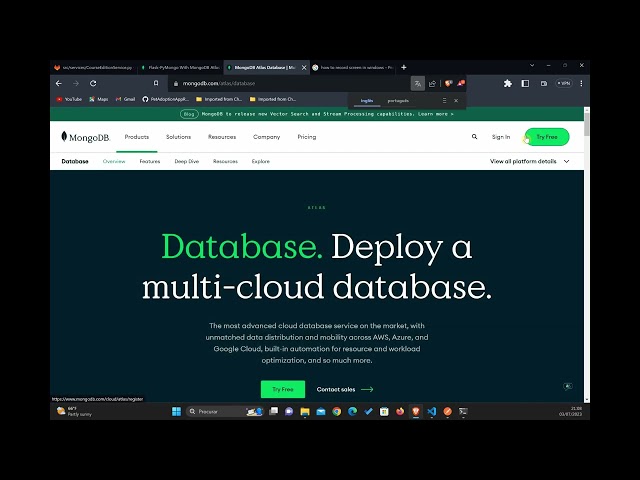Screen dimensions: 640x480
Task: Open Task View on the taskbar
Action: point(273,411)
